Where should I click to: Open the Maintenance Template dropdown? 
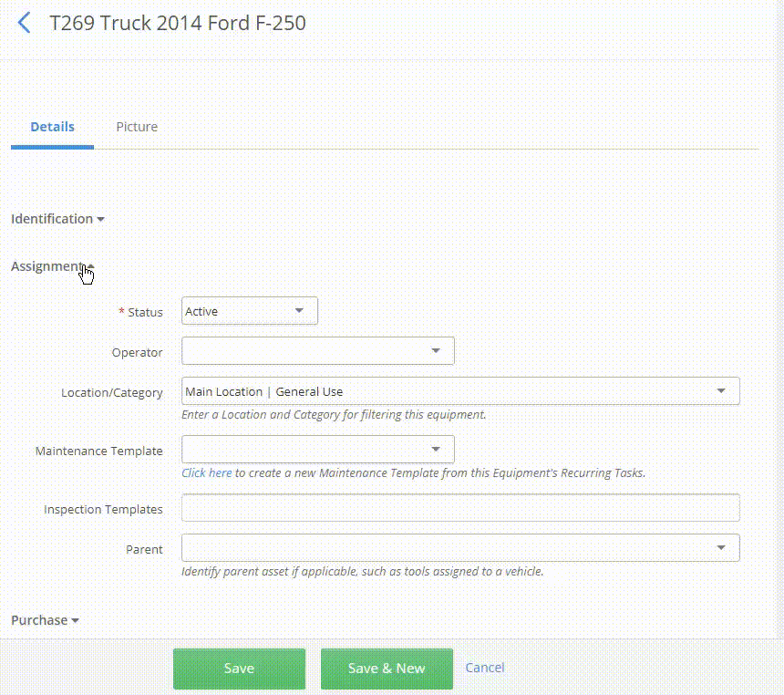[x=318, y=449]
